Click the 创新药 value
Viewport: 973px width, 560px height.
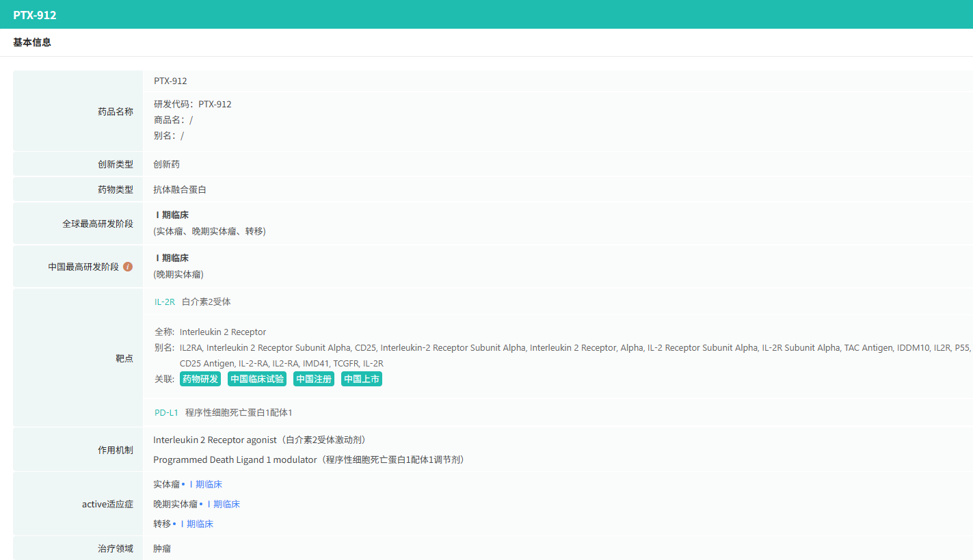167,164
